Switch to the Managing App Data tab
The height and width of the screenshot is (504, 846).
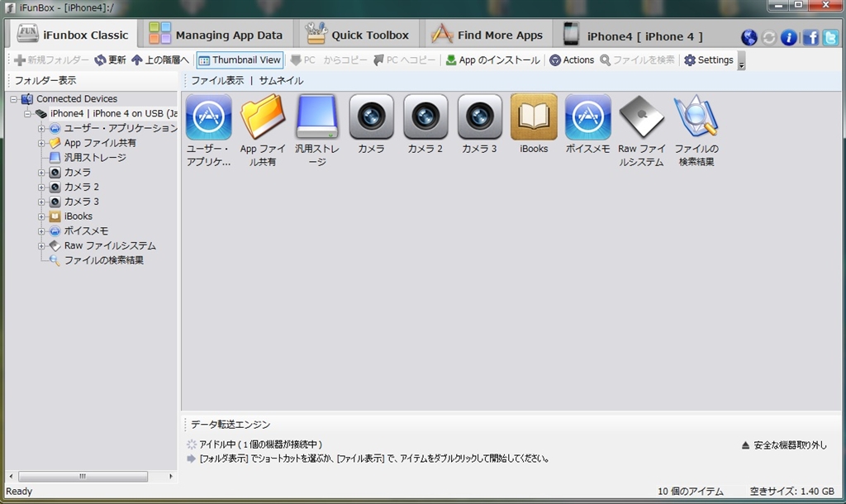tap(216, 35)
